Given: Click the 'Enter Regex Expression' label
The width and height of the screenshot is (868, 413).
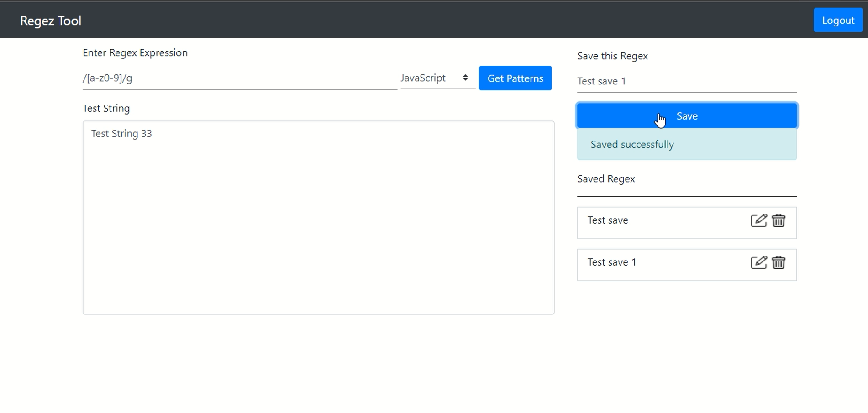Looking at the screenshot, I should pos(135,53).
